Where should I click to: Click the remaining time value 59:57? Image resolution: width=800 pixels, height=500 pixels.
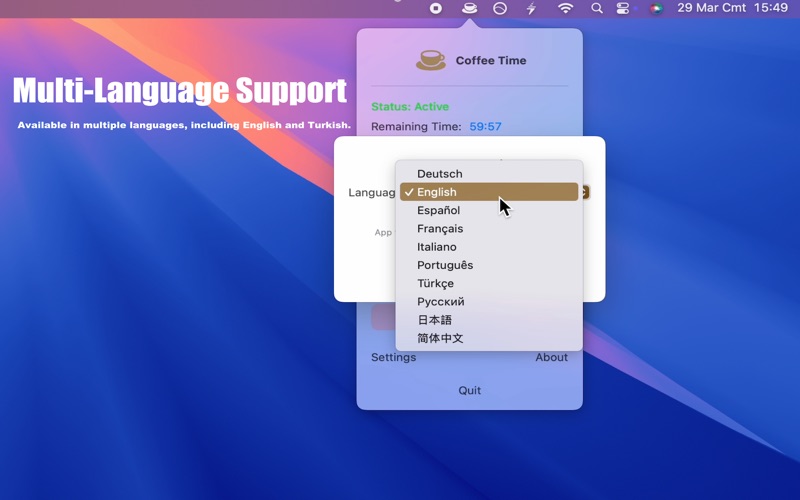[485, 127]
